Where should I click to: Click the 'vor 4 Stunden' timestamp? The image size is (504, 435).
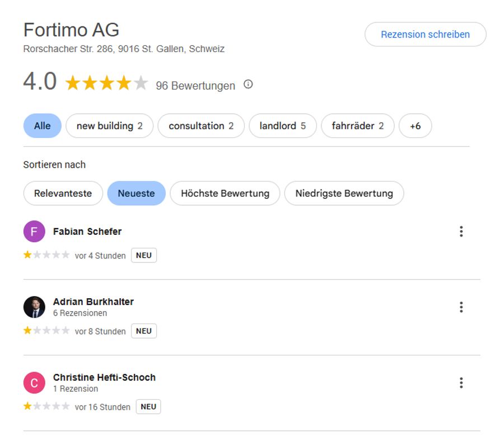pos(100,256)
